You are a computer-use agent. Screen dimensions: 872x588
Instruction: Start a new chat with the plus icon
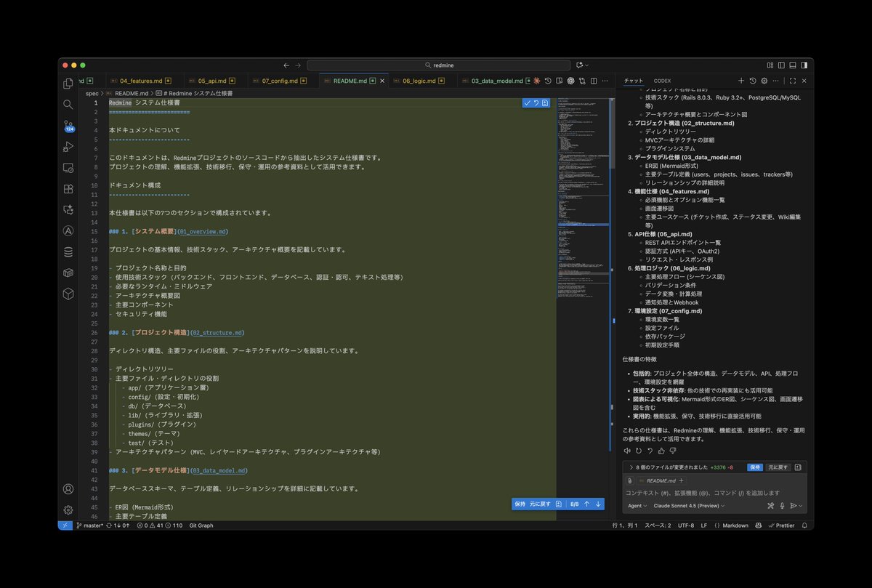click(x=741, y=81)
